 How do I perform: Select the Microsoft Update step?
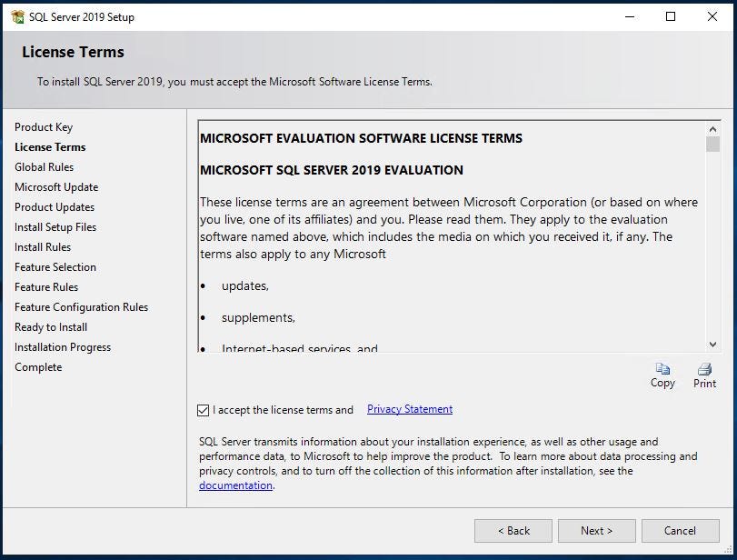tap(56, 187)
